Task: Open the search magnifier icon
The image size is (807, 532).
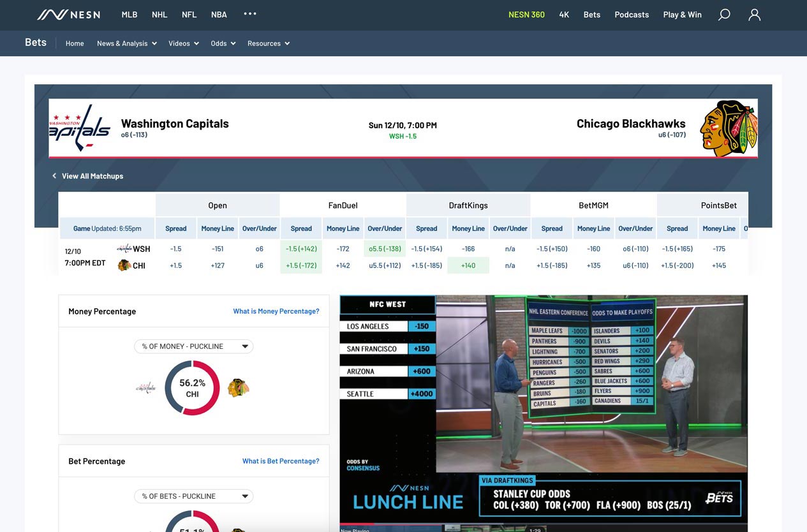Action: (x=724, y=15)
